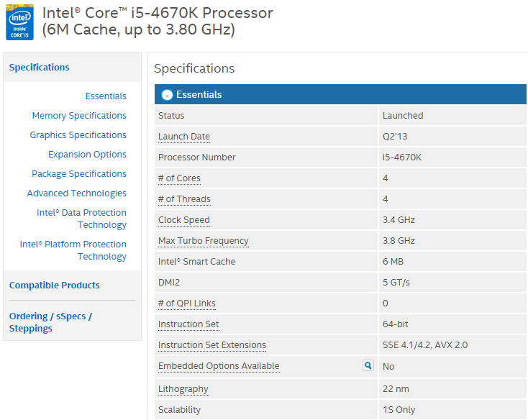
Task: Click the 'Intel Smart Cache' row label
Action: pyautogui.click(x=196, y=262)
